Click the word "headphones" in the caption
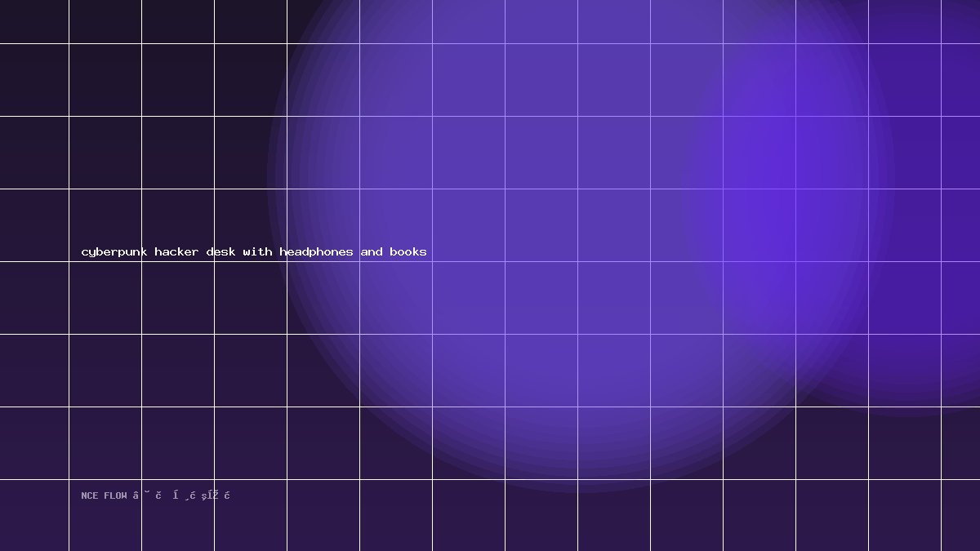This screenshot has height=551, width=980. (x=316, y=252)
